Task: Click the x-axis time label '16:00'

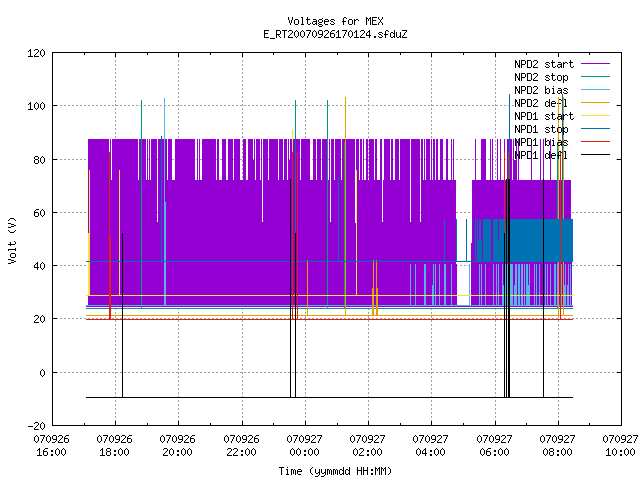Action: pos(51,452)
